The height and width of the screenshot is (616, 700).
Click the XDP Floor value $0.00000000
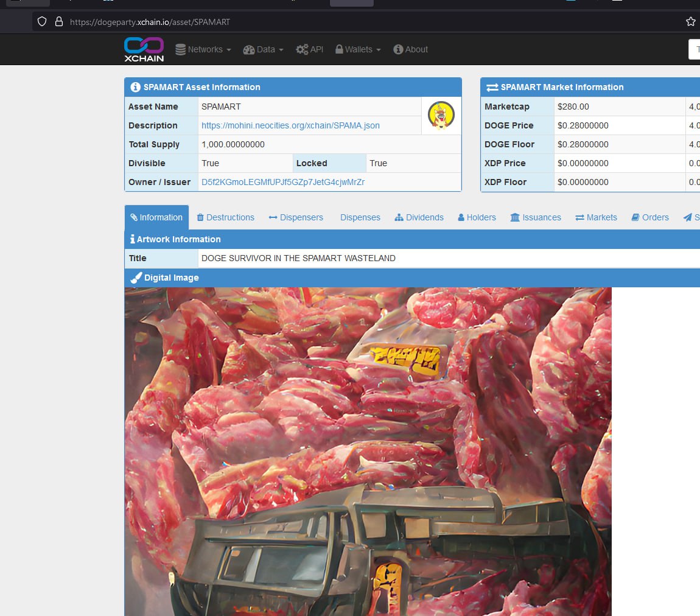583,182
